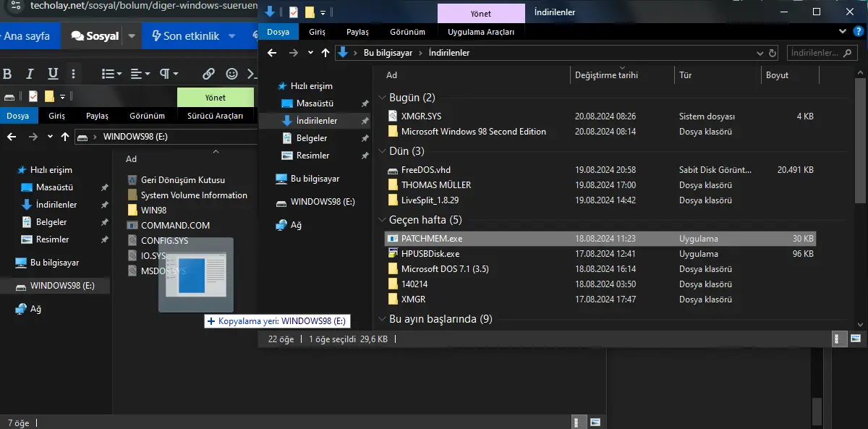868x429 pixels.
Task: Open more formatting options (three dots) in editor
Action: (73, 73)
